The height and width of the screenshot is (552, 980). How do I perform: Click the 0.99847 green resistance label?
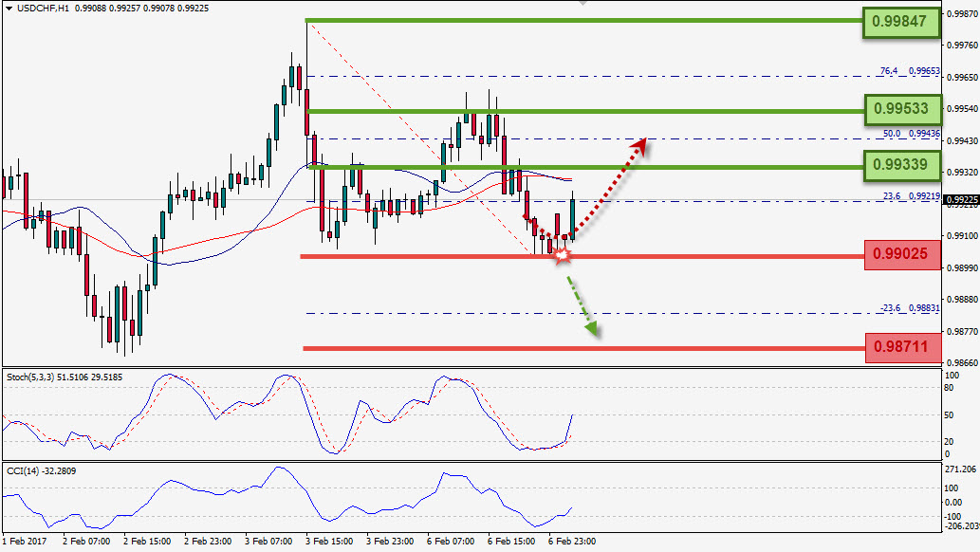(x=901, y=22)
